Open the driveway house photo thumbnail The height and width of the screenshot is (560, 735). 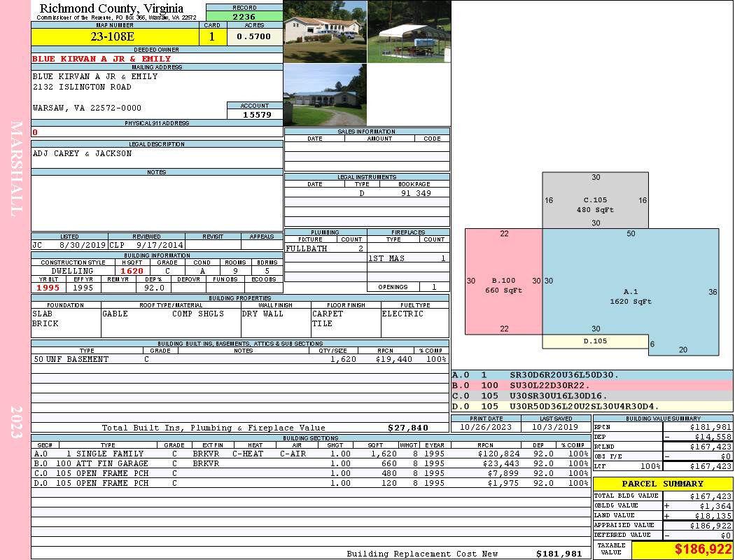coord(325,94)
